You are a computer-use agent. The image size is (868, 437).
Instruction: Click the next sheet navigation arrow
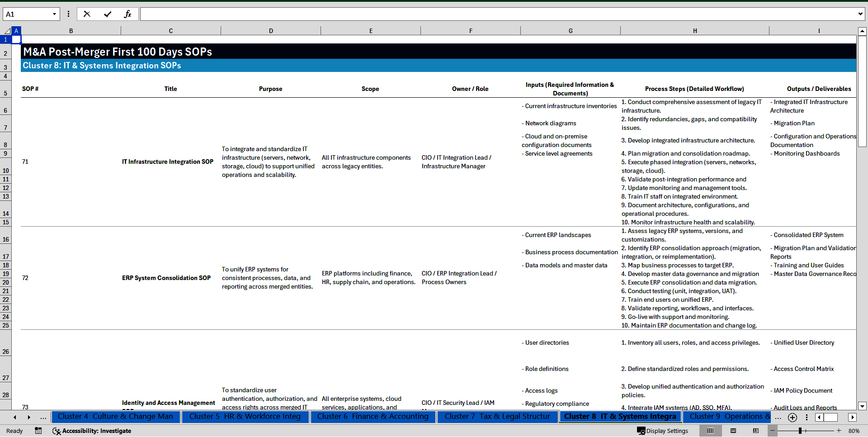[29, 417]
